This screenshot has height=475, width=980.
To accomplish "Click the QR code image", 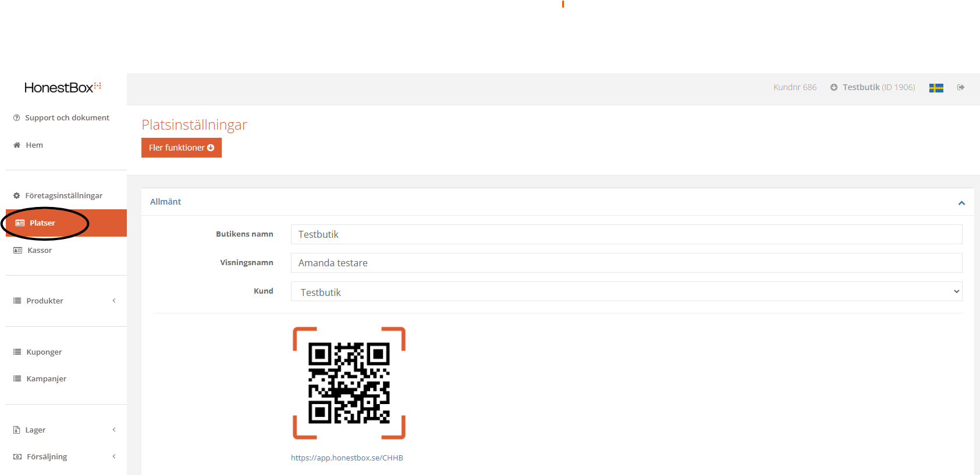I will 349,383.
